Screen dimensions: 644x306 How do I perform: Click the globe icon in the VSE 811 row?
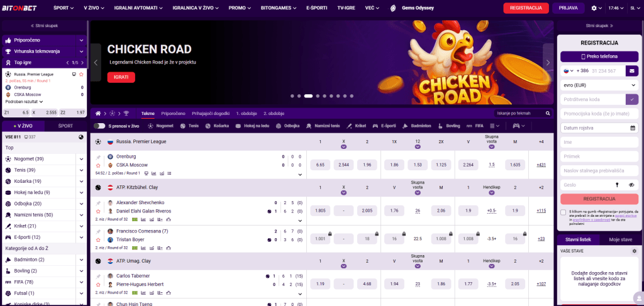(81, 137)
